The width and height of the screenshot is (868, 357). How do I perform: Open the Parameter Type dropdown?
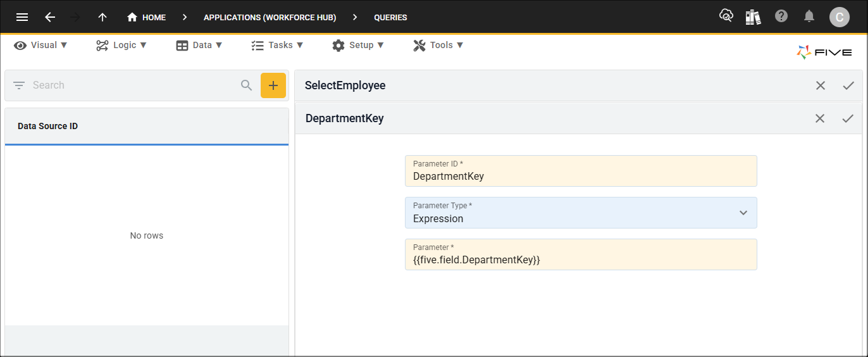(581, 213)
